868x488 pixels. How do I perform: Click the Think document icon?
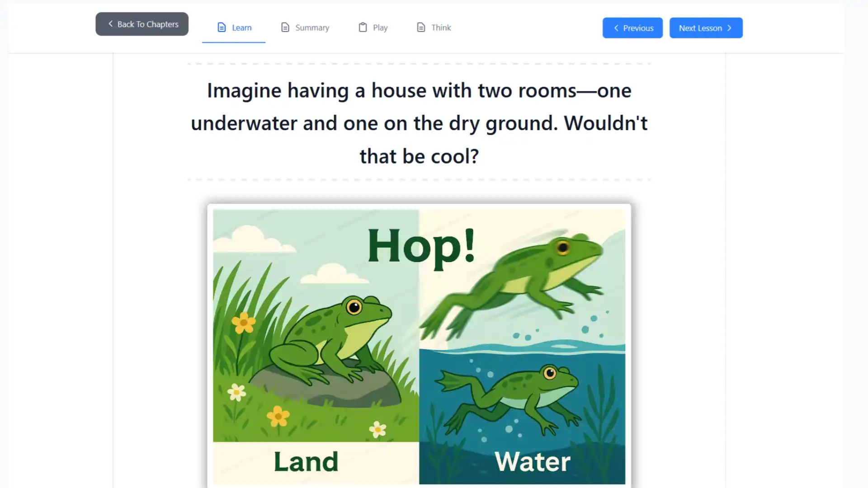420,27
